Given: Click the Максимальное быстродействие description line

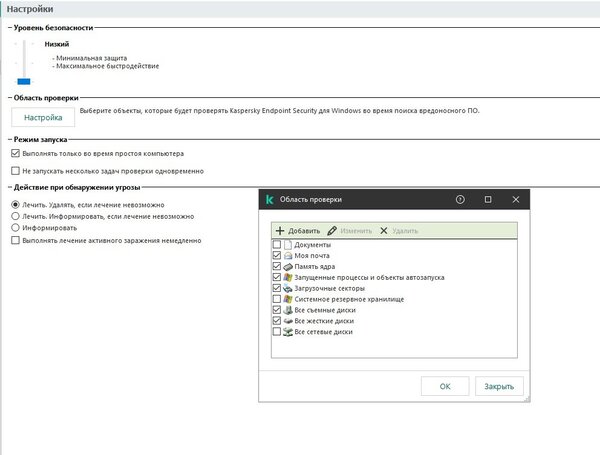Looking at the screenshot, I should 106,66.
